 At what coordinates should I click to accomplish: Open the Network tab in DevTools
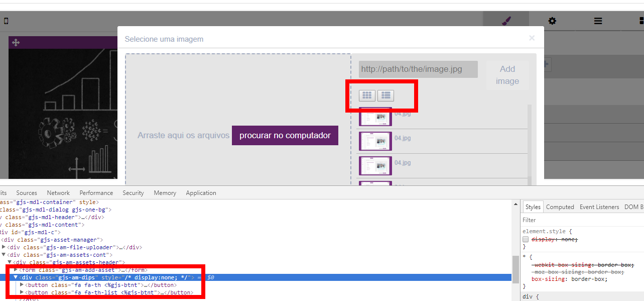(58, 193)
